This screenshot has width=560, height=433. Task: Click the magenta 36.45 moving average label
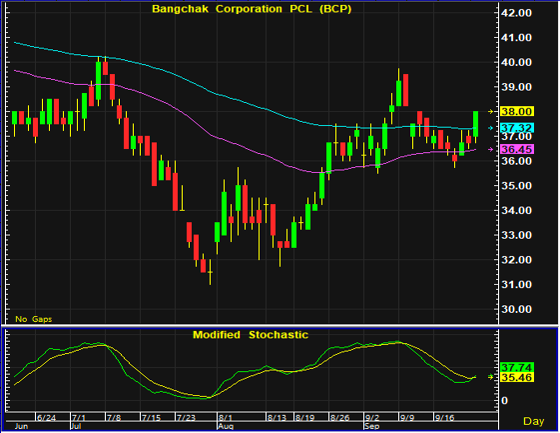pyautogui.click(x=517, y=149)
